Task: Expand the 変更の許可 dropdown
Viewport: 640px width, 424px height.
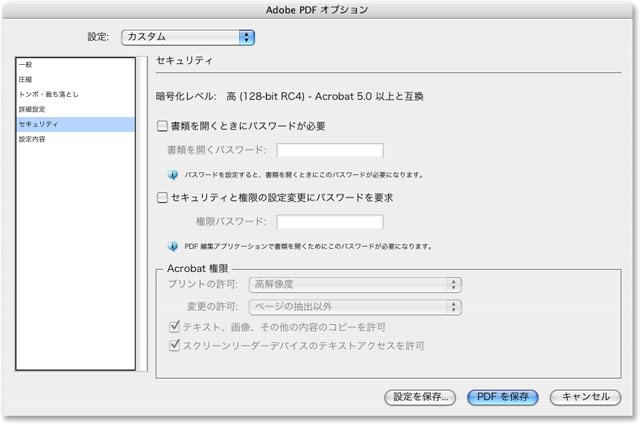Action: [354, 306]
